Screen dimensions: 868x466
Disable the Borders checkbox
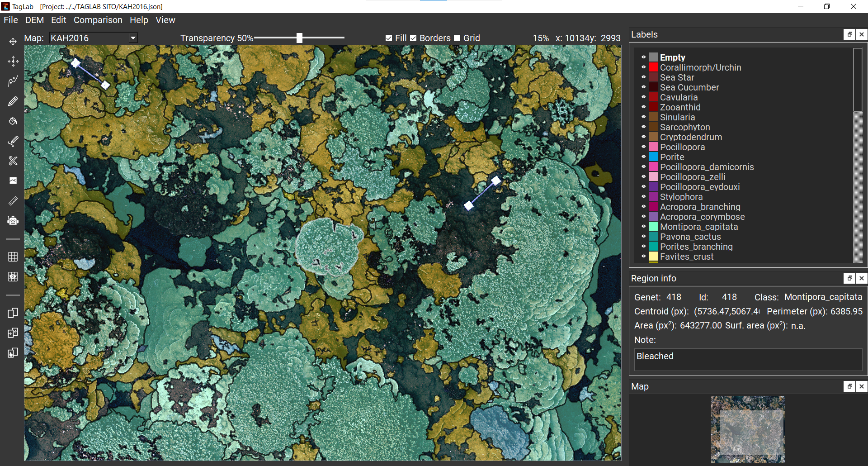point(413,38)
